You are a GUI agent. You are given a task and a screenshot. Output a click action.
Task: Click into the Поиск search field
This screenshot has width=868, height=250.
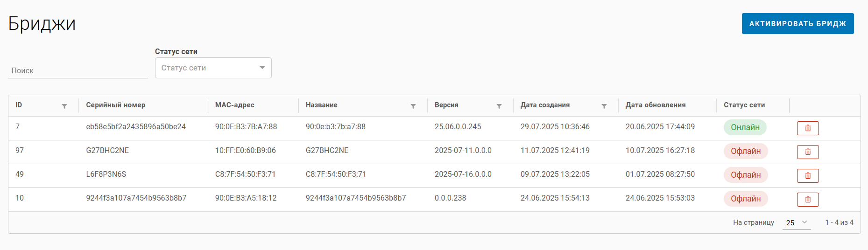tap(78, 71)
